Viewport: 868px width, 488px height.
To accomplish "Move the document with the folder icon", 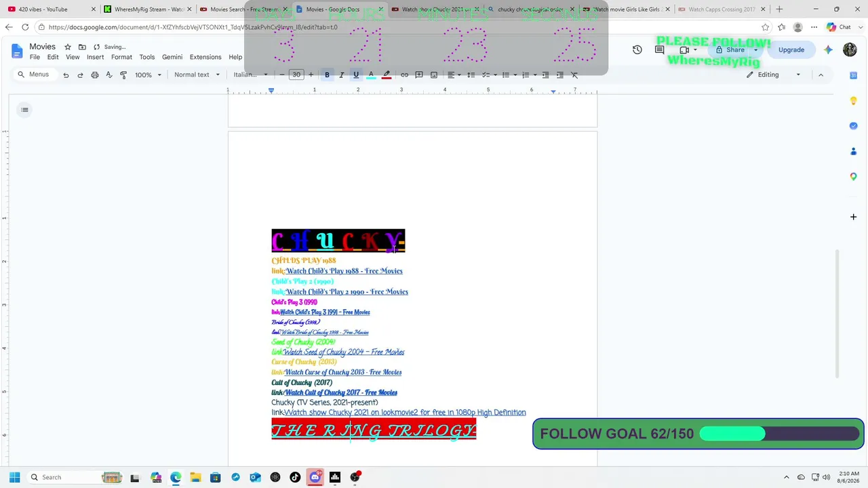I will pos(82,47).
